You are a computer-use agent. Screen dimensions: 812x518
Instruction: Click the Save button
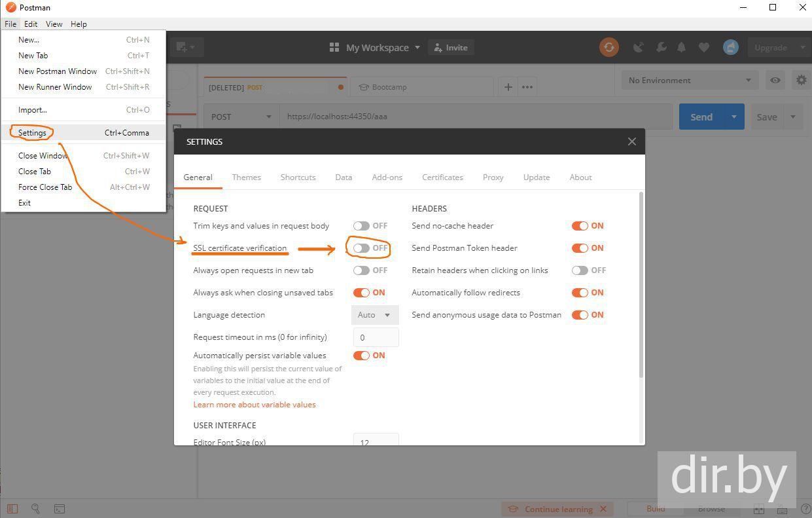tap(767, 117)
